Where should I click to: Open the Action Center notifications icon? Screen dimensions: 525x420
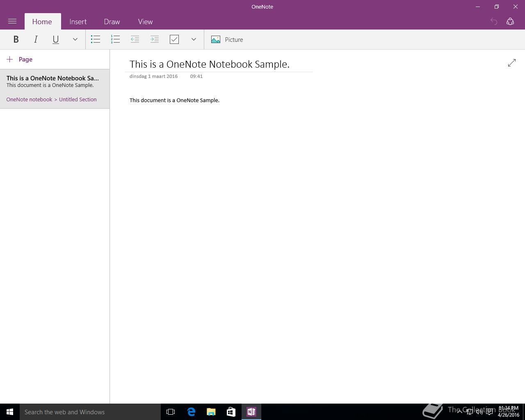click(x=489, y=412)
